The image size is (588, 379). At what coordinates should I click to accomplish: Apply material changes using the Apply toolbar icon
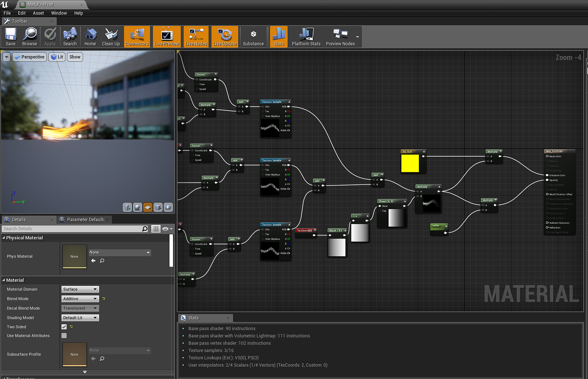(50, 37)
